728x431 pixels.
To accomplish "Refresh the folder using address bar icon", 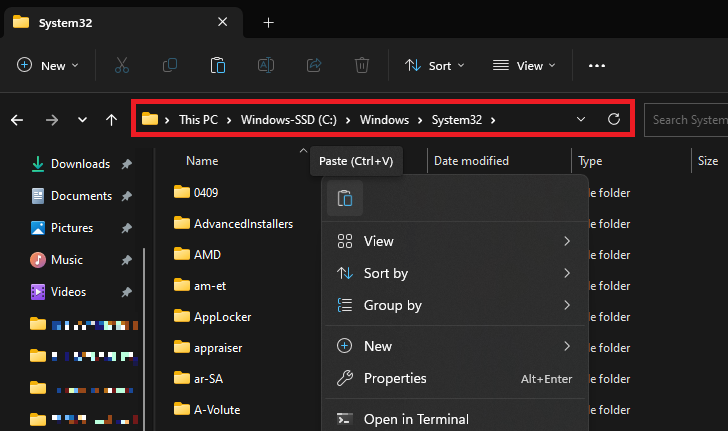I will [x=614, y=120].
